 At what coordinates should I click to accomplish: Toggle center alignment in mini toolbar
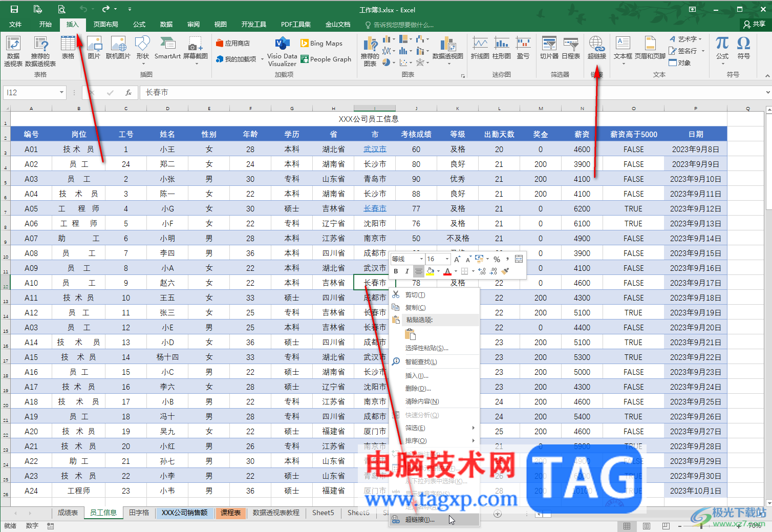419,271
